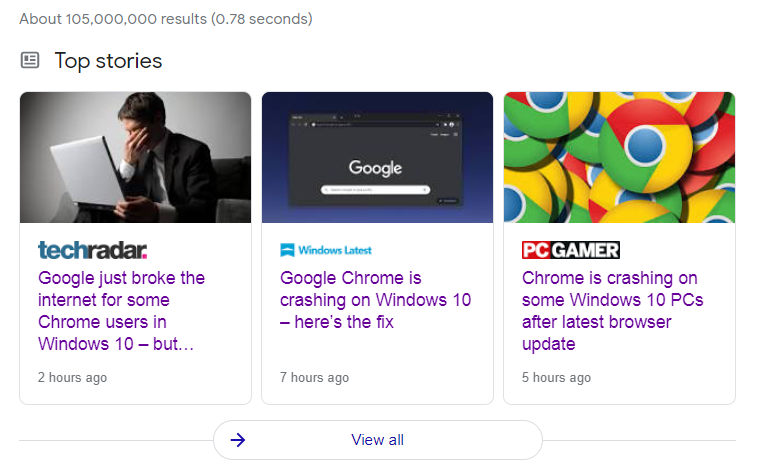Open the PC Gamer Chrome logos thumbnail

point(619,157)
